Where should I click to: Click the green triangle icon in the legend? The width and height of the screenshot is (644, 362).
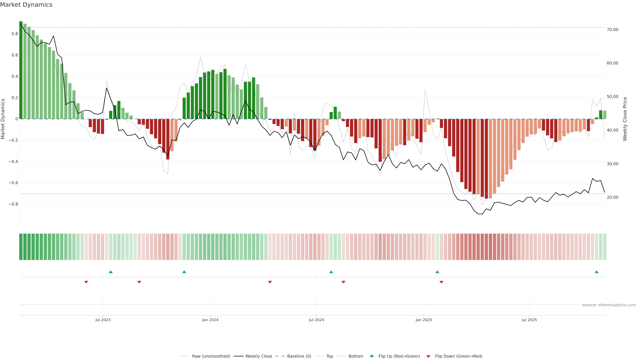(x=372, y=356)
